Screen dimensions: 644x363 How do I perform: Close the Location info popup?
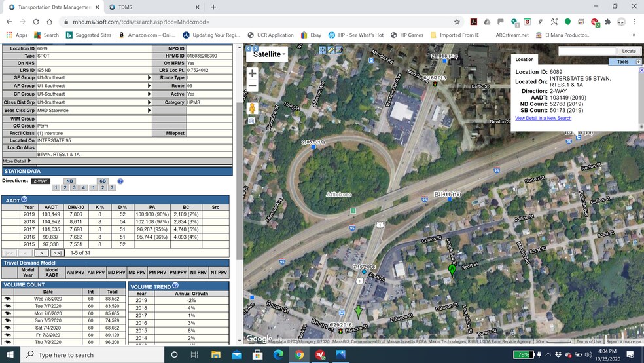pyautogui.click(x=641, y=71)
